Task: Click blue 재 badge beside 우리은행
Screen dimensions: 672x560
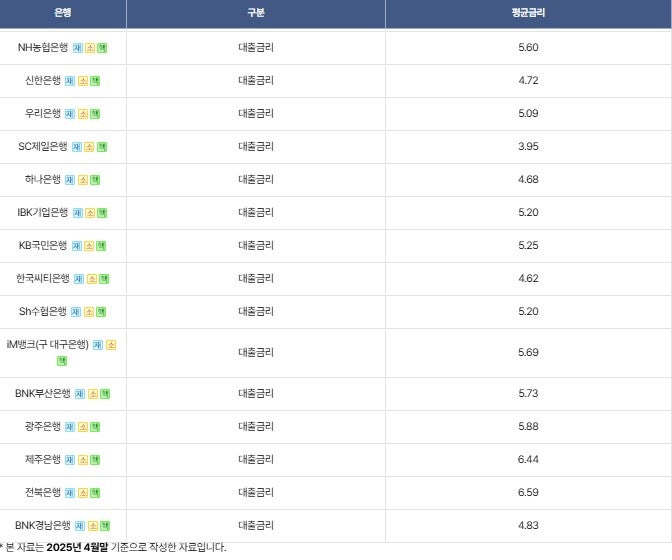Action: point(70,114)
